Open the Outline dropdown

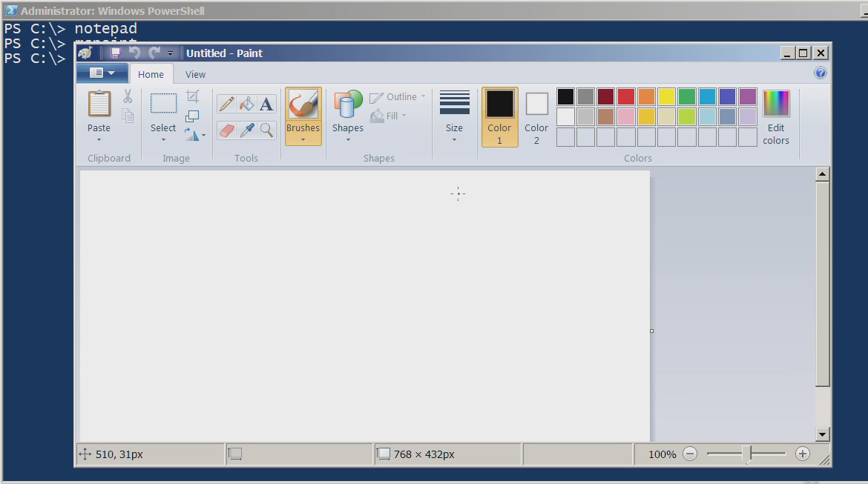click(398, 97)
